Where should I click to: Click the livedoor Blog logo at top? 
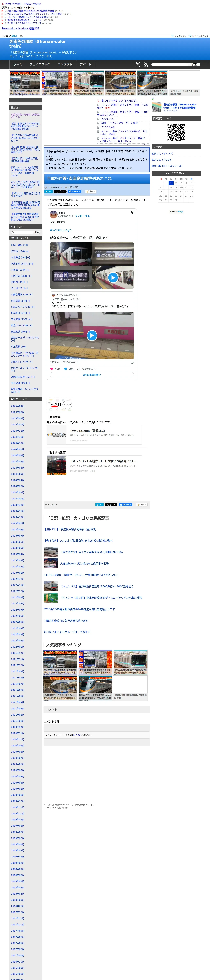[9, 36]
